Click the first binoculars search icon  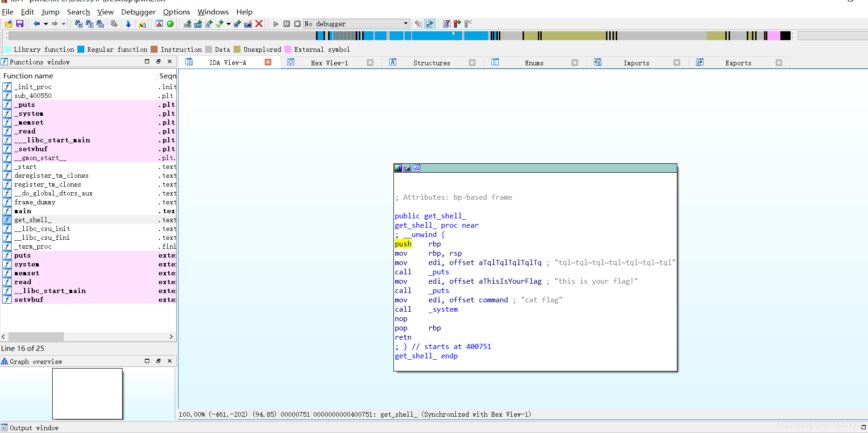[78, 24]
